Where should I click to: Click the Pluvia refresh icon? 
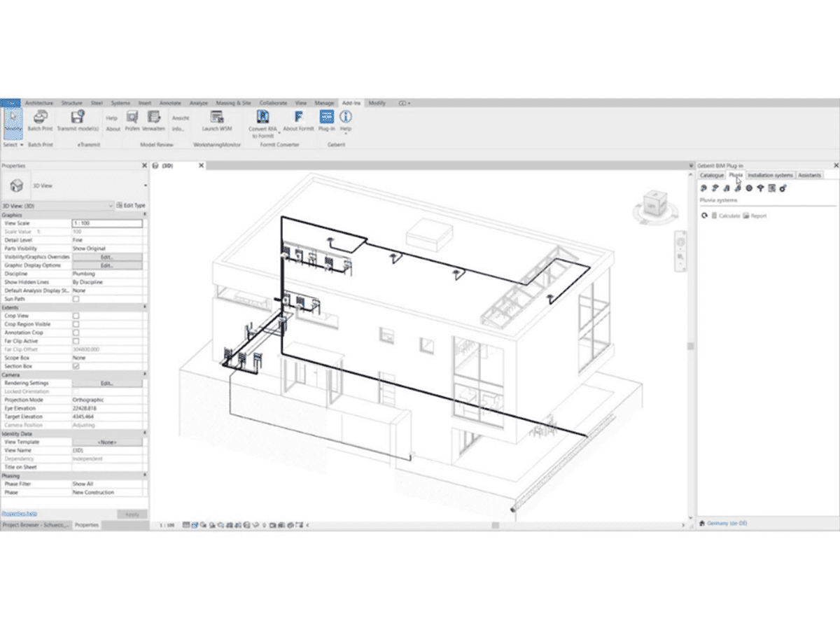[704, 216]
